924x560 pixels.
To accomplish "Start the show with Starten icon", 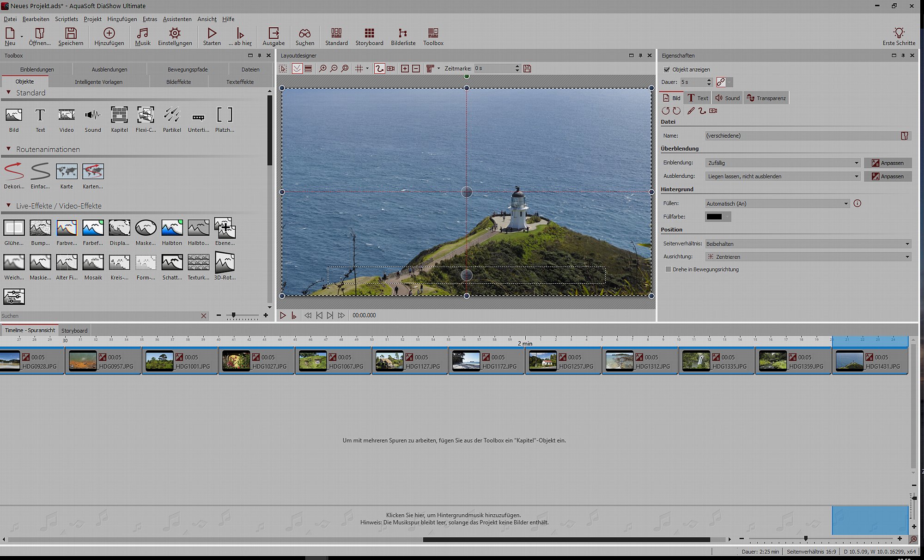I will click(x=212, y=33).
